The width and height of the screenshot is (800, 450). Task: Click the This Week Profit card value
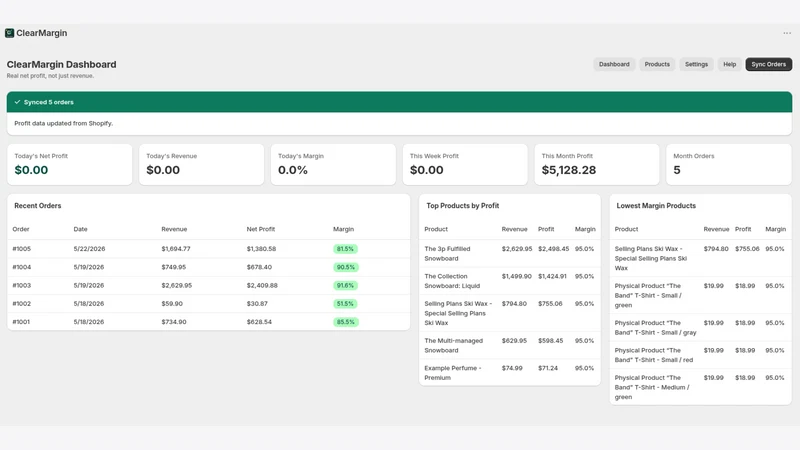click(x=427, y=170)
